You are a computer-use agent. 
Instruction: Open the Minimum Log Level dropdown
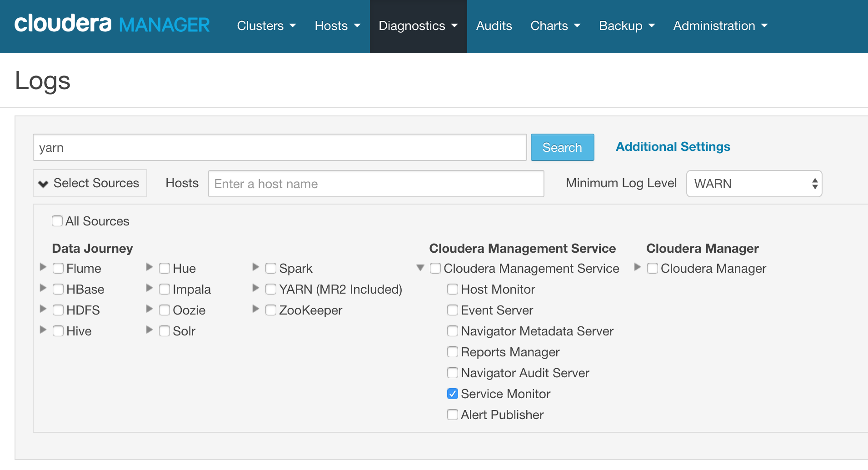754,184
